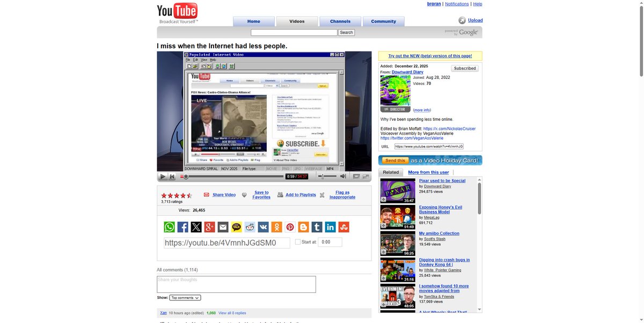The width and height of the screenshot is (644, 323).
Task: Share via the LinkedIn icon
Action: [331, 227]
